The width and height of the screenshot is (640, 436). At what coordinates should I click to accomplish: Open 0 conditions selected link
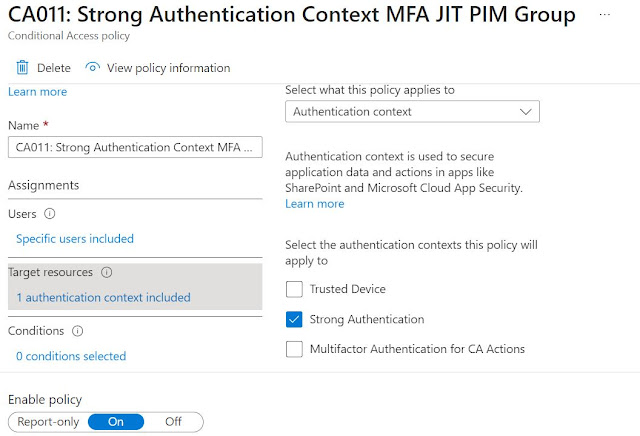pos(71,356)
